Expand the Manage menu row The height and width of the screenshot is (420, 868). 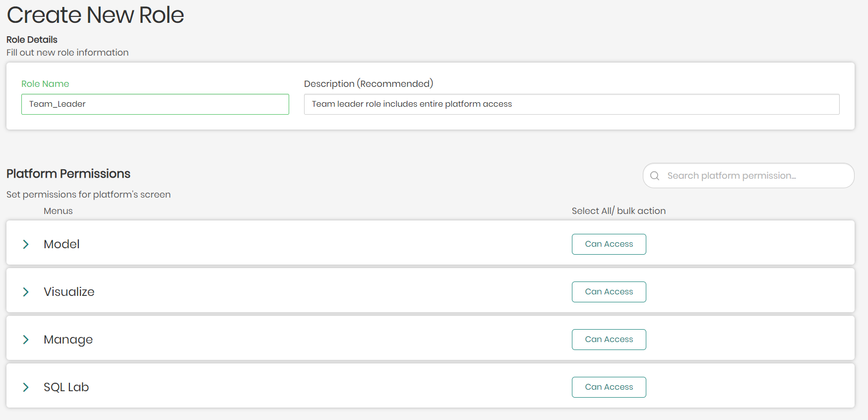pos(26,340)
